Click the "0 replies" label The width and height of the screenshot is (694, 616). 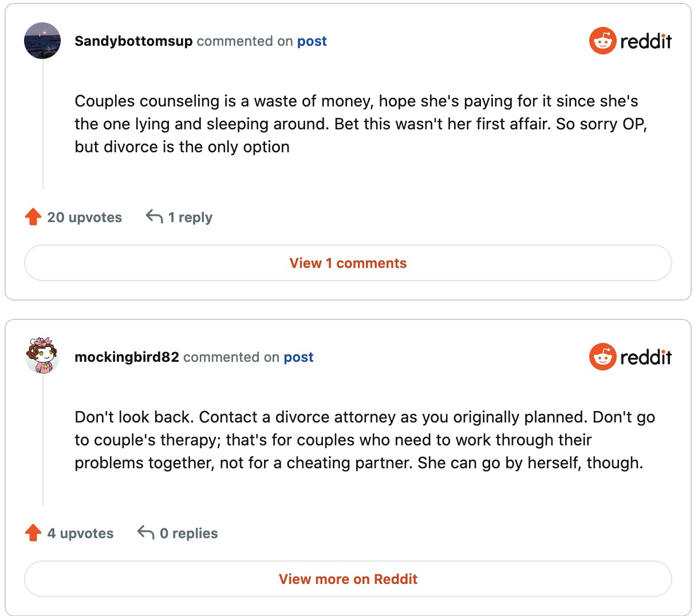point(189,534)
